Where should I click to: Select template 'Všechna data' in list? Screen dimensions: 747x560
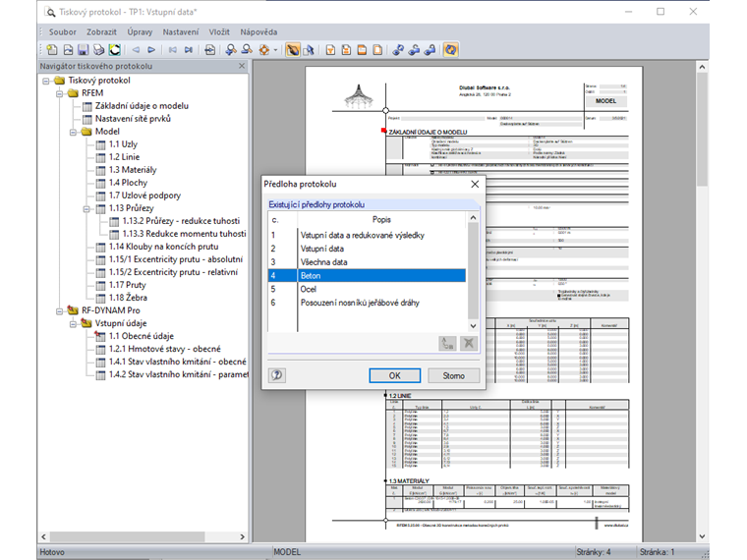(367, 262)
